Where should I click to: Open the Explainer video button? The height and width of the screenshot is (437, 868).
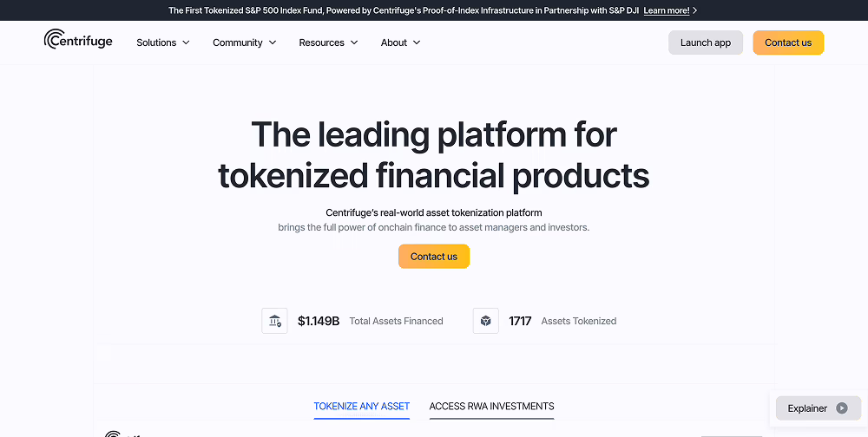tap(818, 408)
